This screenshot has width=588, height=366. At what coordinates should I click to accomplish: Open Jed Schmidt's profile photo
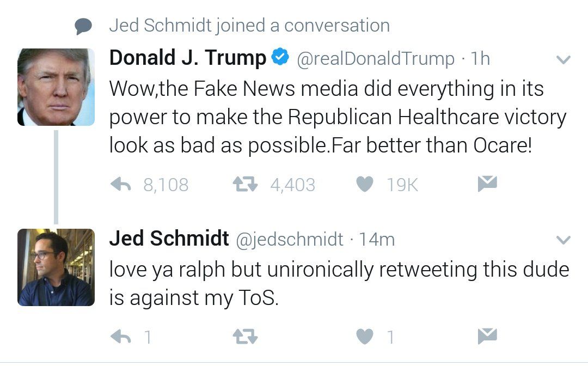56,267
